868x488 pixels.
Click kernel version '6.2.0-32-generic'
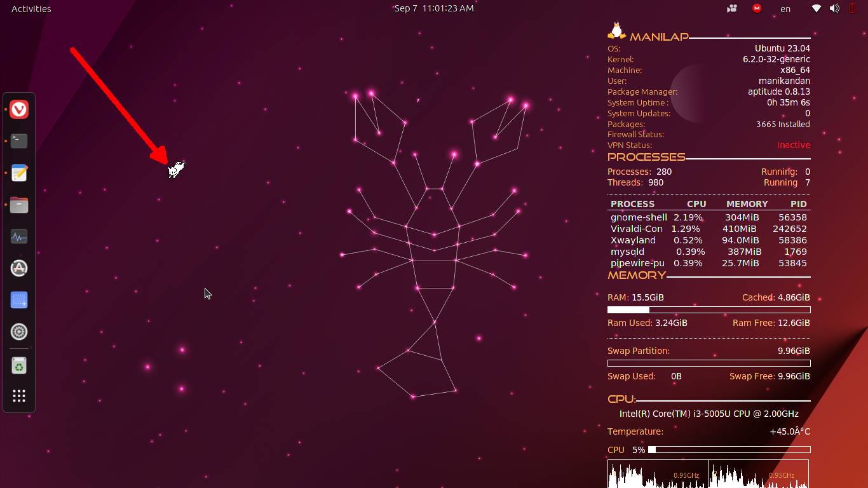pyautogui.click(x=776, y=59)
